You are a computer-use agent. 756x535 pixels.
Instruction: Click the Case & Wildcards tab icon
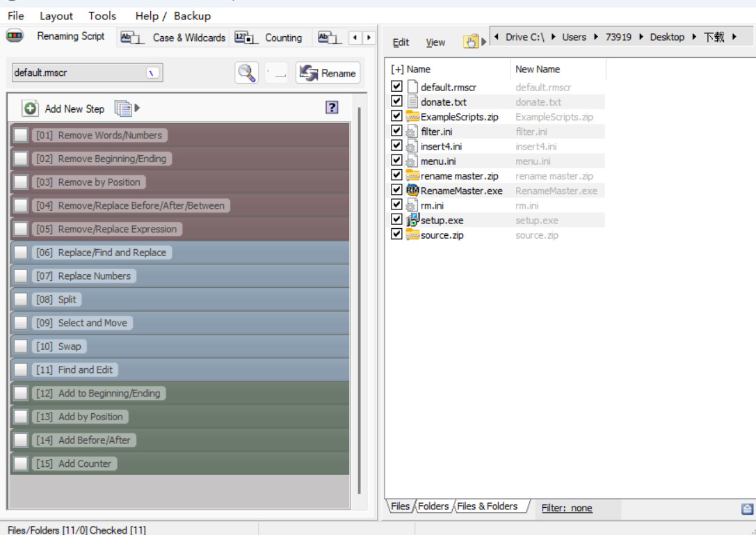click(x=132, y=38)
